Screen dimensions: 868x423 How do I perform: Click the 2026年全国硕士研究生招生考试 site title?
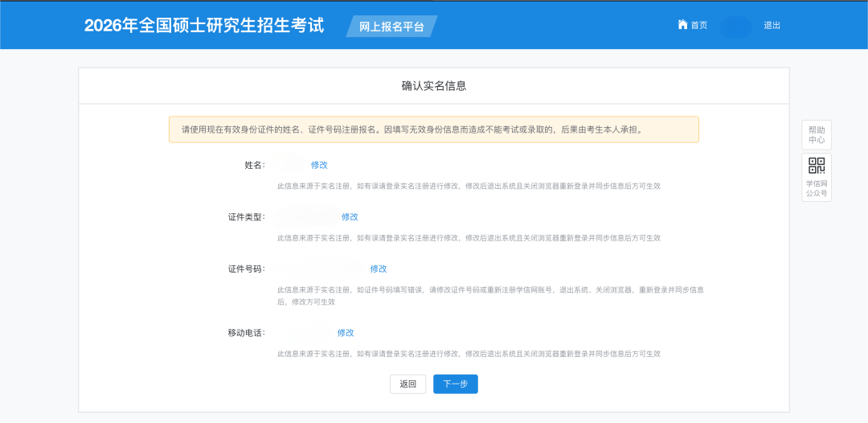204,26
